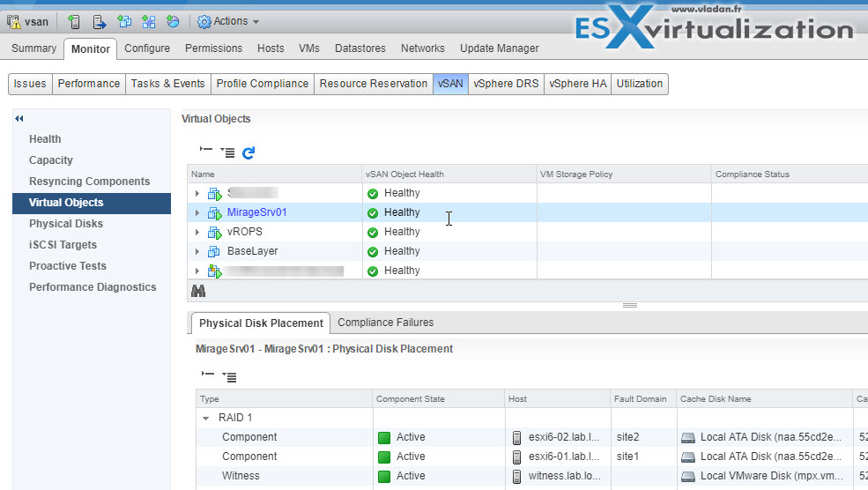Click the pane splitter handle below the object list
Screen dimensions: 868x490
(x=630, y=305)
